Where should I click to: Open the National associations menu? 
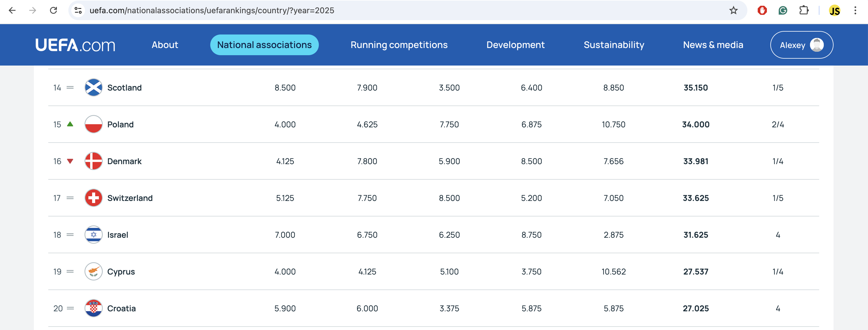tap(264, 45)
